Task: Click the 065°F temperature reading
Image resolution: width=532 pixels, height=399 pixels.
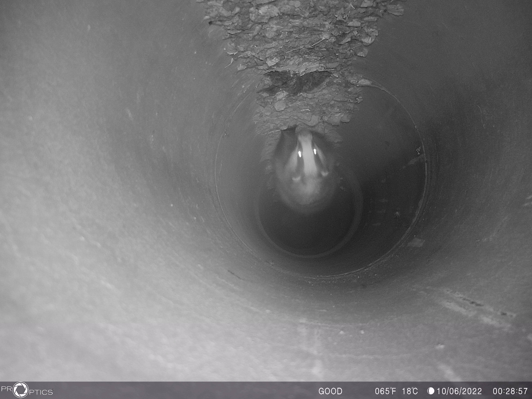Action: (385, 391)
